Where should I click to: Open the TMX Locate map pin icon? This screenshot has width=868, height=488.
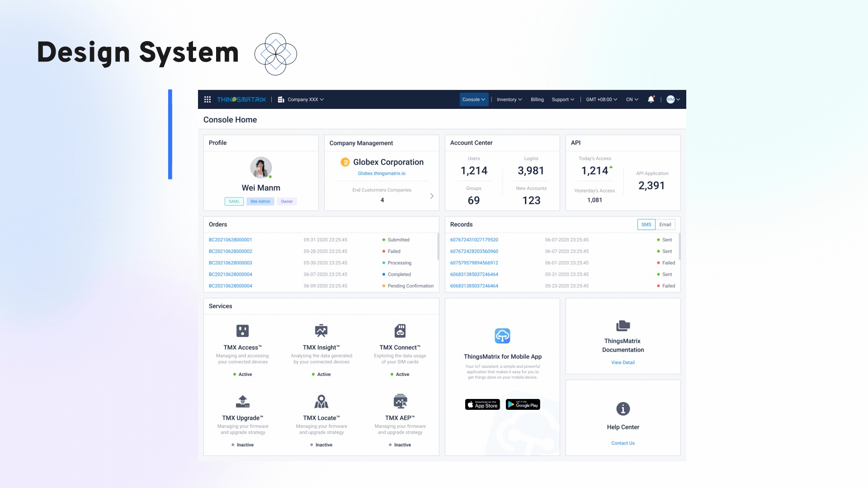coord(321,401)
